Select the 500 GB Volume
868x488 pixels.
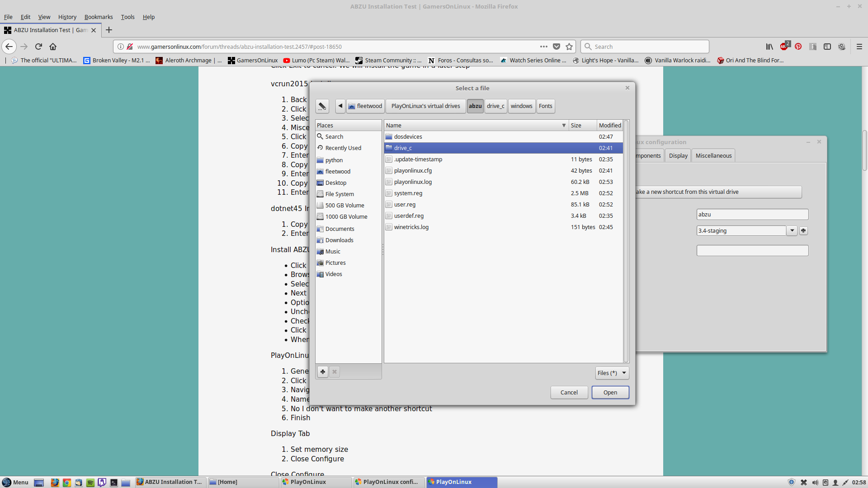(348, 205)
